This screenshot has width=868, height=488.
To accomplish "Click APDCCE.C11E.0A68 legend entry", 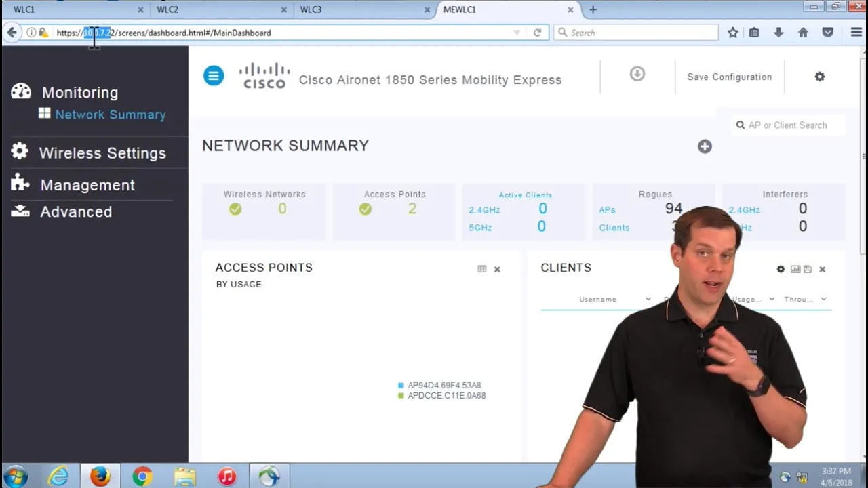I will 446,396.
